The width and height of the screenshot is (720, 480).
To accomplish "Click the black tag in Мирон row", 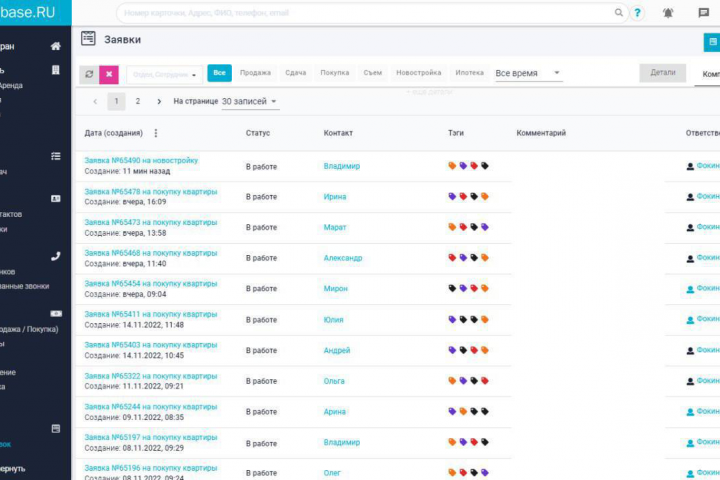I will pyautogui.click(x=452, y=288).
